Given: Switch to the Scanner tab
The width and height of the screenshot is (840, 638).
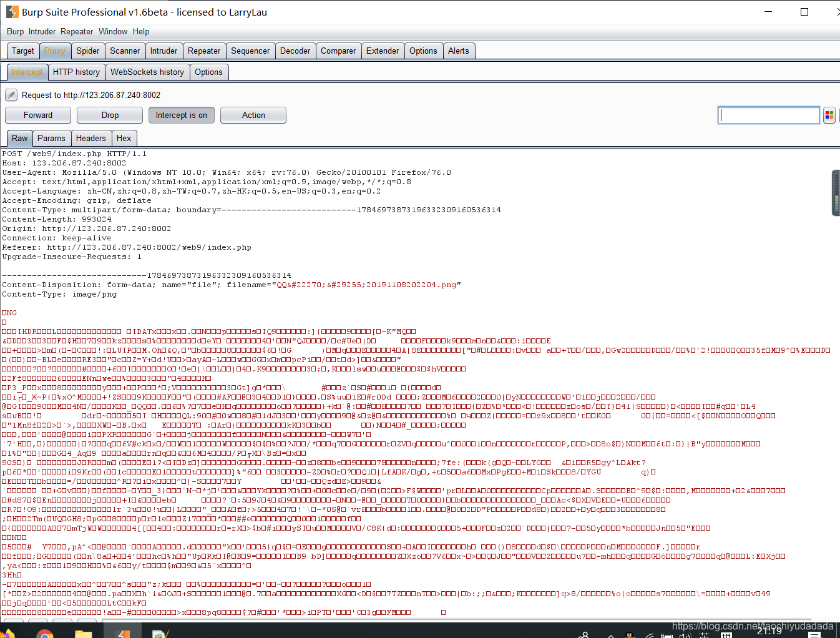Looking at the screenshot, I should pos(125,51).
